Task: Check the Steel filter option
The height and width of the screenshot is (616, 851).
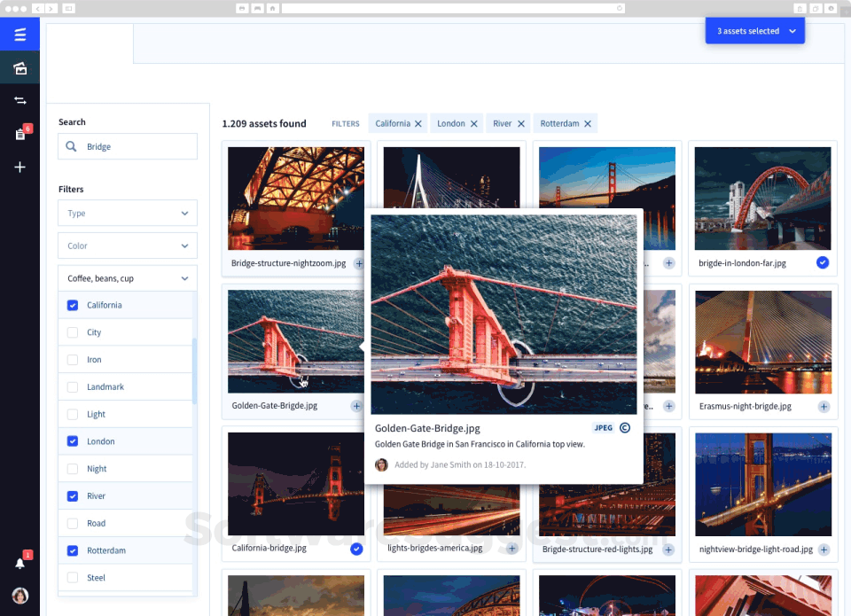Action: coord(73,578)
